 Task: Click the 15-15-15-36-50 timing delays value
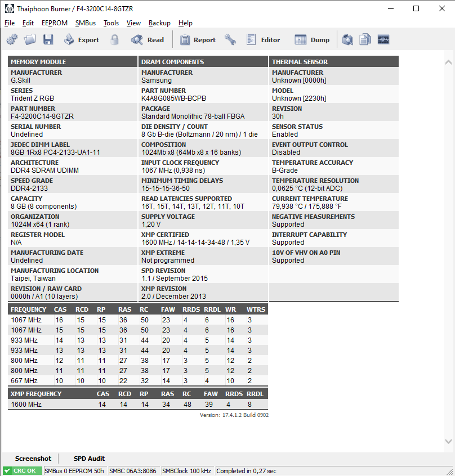pos(166,188)
